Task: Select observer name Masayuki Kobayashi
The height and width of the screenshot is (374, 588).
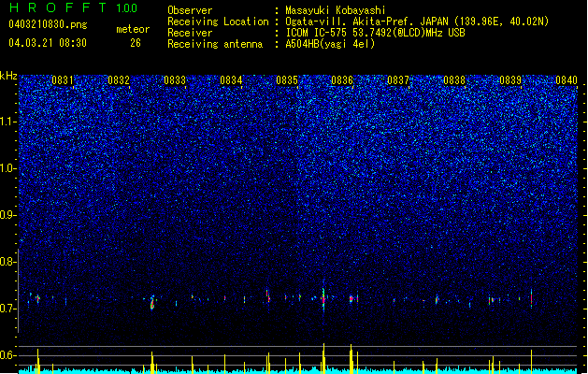Action: click(336, 10)
